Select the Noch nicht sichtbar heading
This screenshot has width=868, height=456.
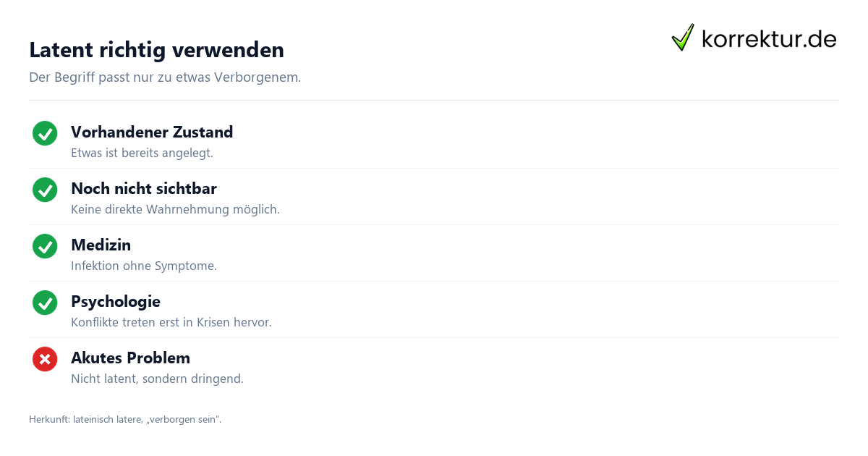pos(144,189)
